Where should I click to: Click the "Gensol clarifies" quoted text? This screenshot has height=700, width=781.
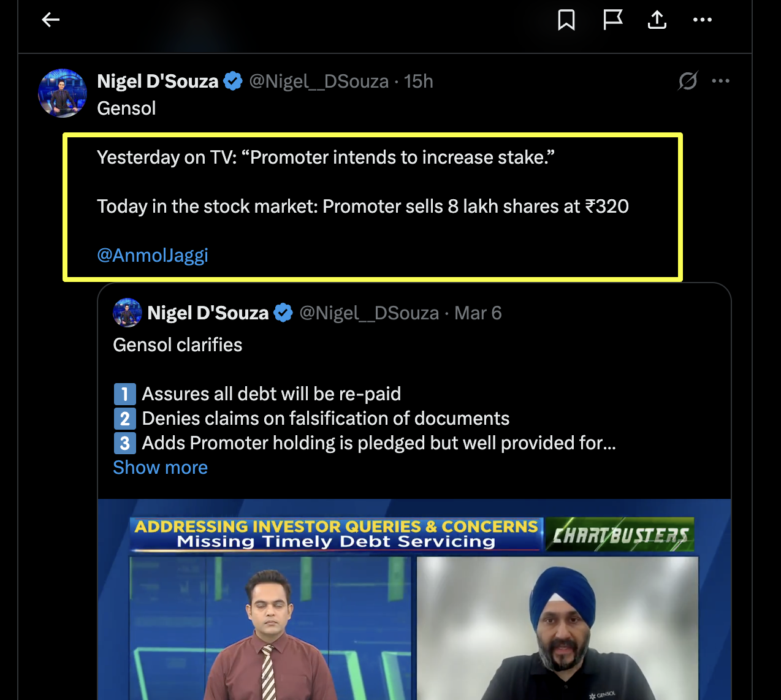(178, 345)
